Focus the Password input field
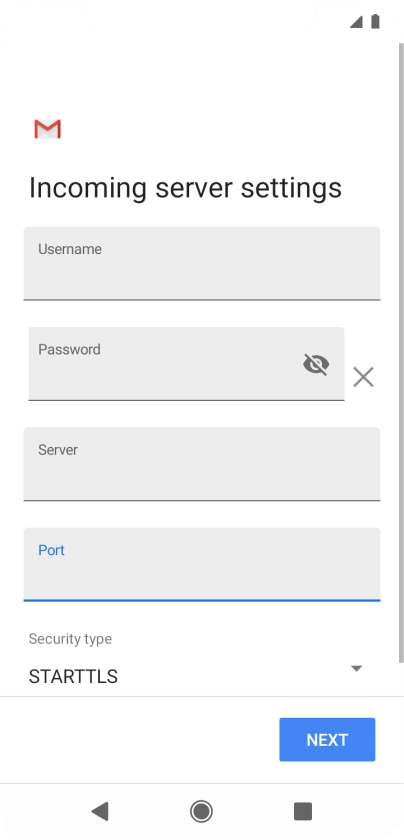404x840 pixels. (186, 364)
